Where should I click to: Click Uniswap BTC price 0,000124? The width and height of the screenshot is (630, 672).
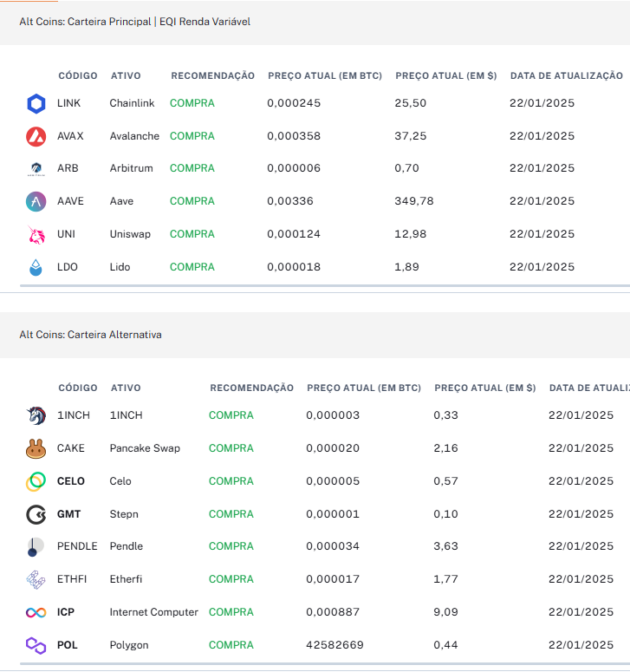click(294, 234)
